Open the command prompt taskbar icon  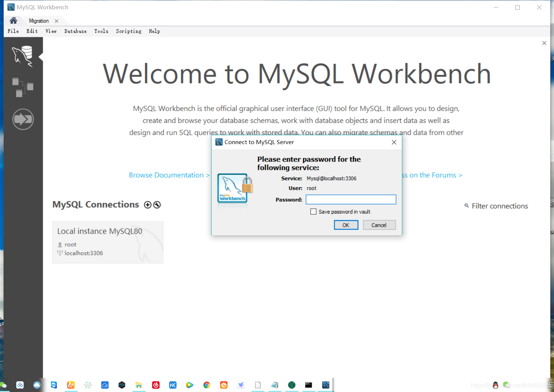tap(308, 385)
